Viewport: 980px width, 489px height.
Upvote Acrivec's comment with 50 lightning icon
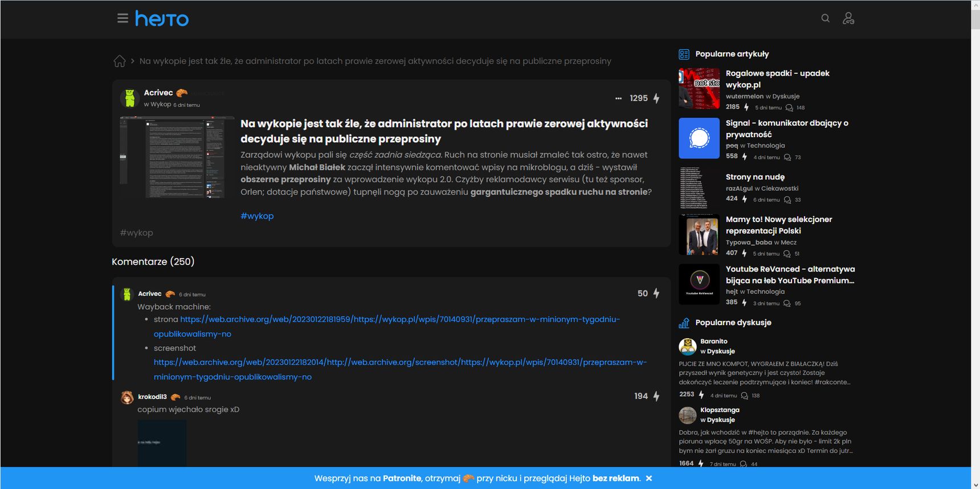[x=656, y=293]
